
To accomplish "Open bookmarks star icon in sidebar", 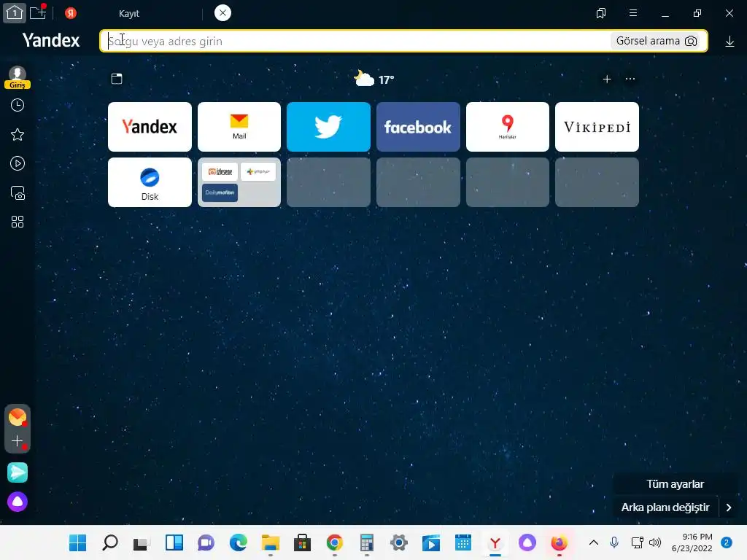I will pos(18,135).
